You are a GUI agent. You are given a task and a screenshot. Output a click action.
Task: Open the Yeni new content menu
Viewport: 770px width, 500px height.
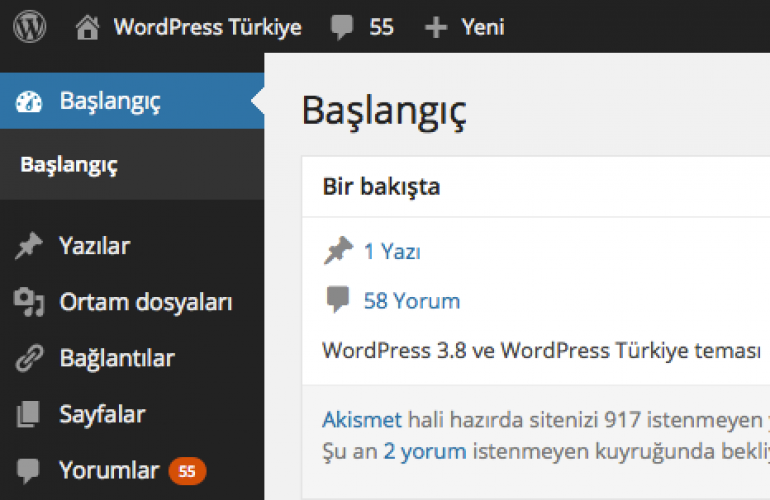coord(483,27)
